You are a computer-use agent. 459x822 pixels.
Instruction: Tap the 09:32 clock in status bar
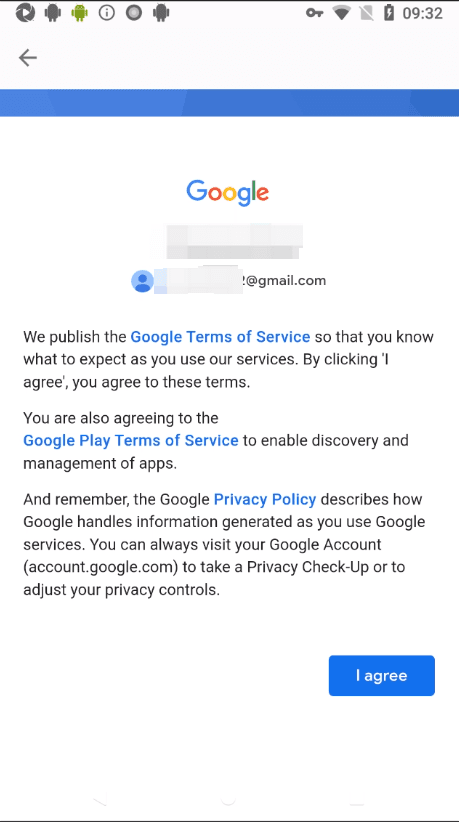(422, 13)
